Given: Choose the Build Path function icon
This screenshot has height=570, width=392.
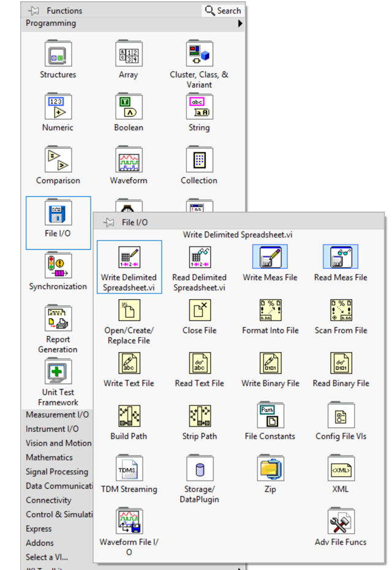Looking at the screenshot, I should (x=129, y=417).
